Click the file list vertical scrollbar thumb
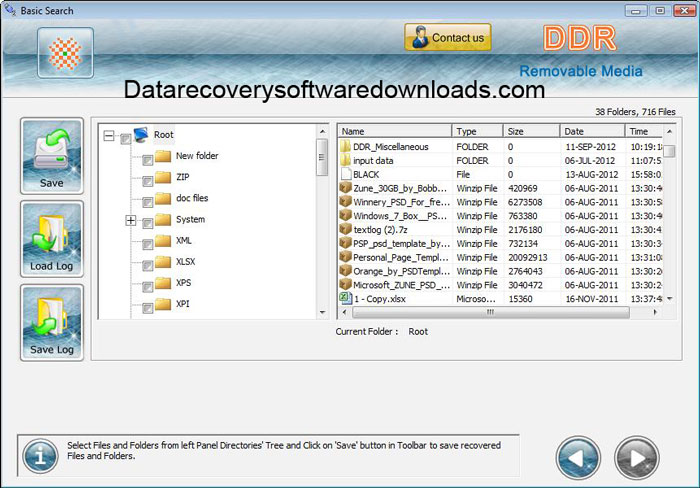The width and height of the screenshot is (700, 488). (x=669, y=151)
